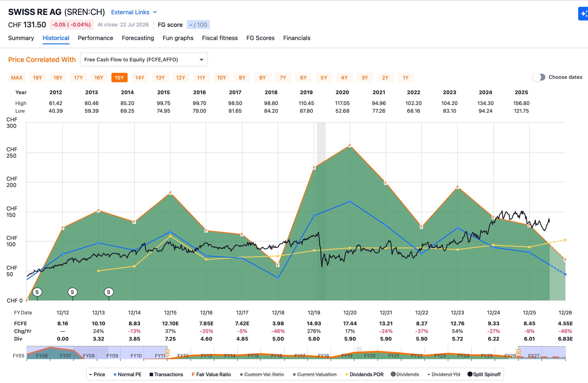Click the first split spinoff S marker

[37, 292]
